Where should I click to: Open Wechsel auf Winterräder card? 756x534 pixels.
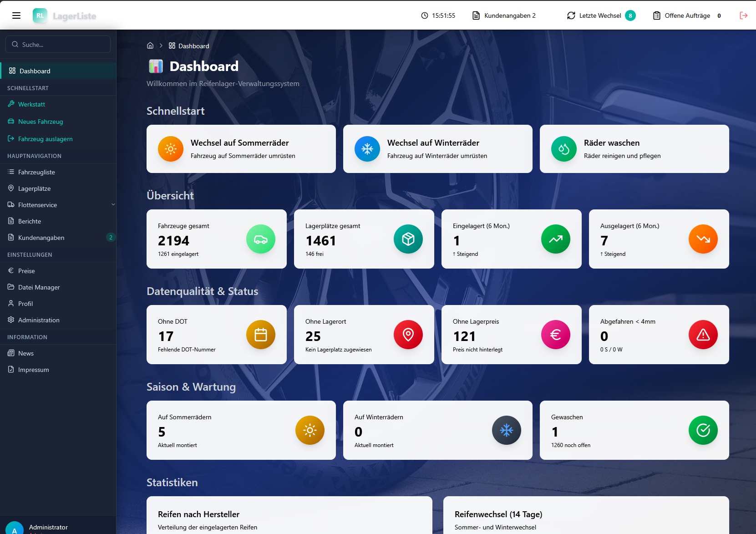point(438,149)
